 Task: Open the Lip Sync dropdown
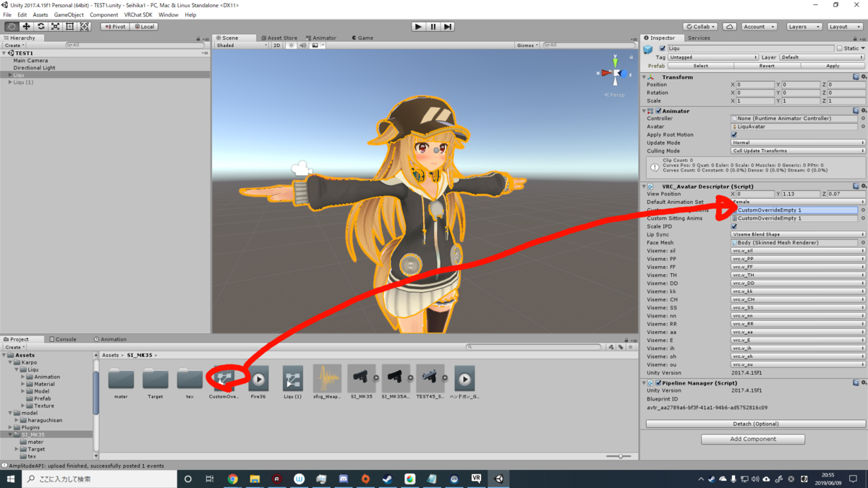[x=798, y=235]
